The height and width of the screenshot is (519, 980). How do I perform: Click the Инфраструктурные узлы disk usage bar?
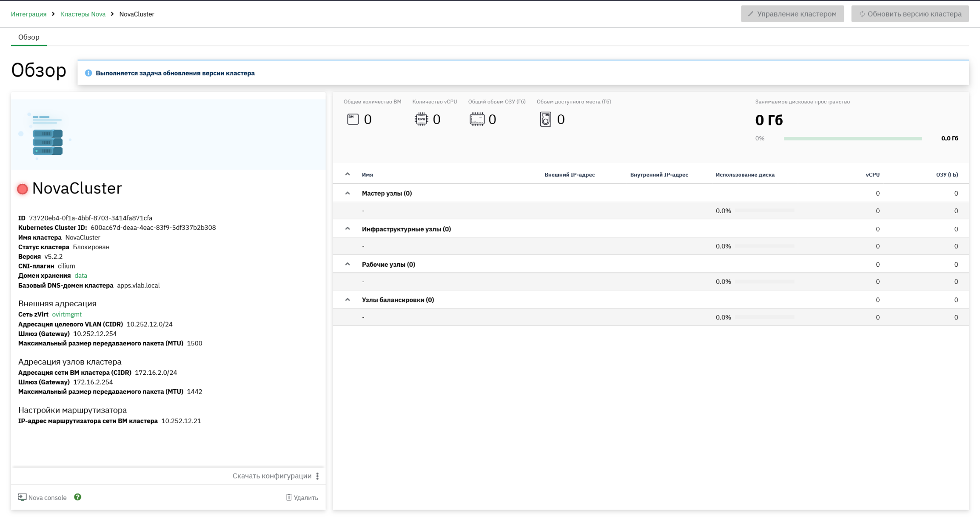[x=764, y=246]
